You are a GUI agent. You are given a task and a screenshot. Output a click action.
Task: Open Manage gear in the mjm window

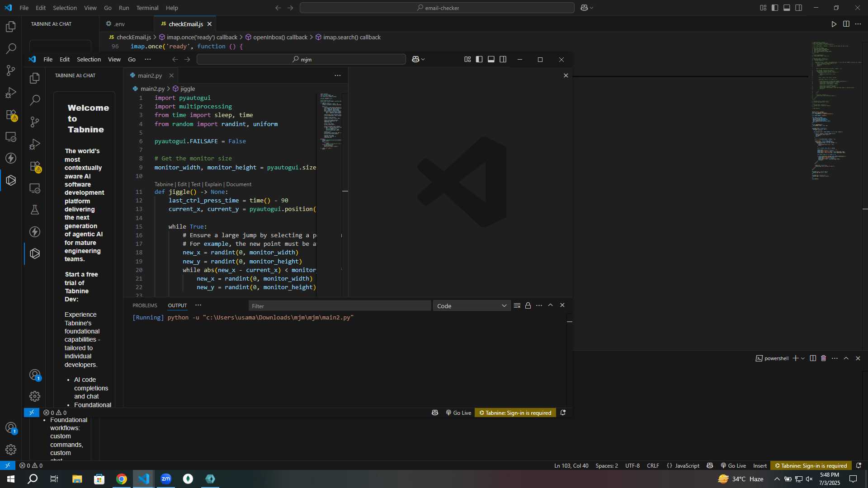tap(35, 396)
